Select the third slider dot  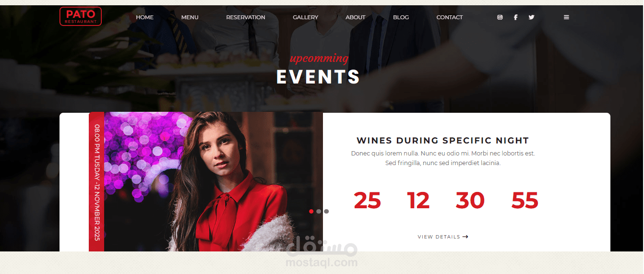[x=326, y=211]
